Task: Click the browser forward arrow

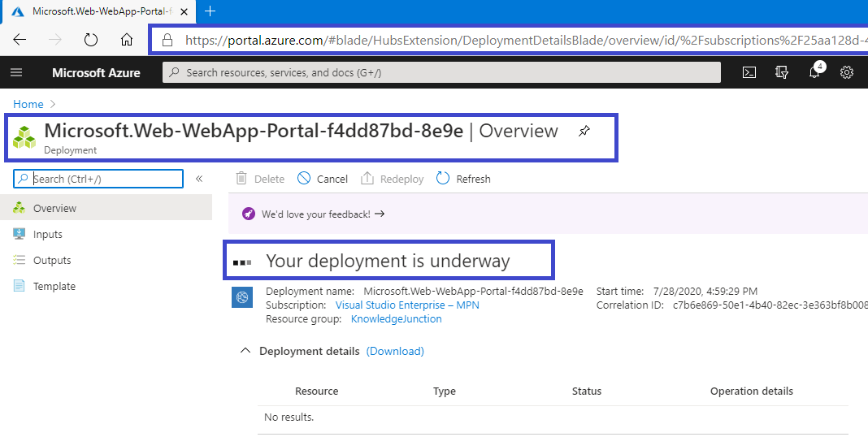Action: (54, 40)
